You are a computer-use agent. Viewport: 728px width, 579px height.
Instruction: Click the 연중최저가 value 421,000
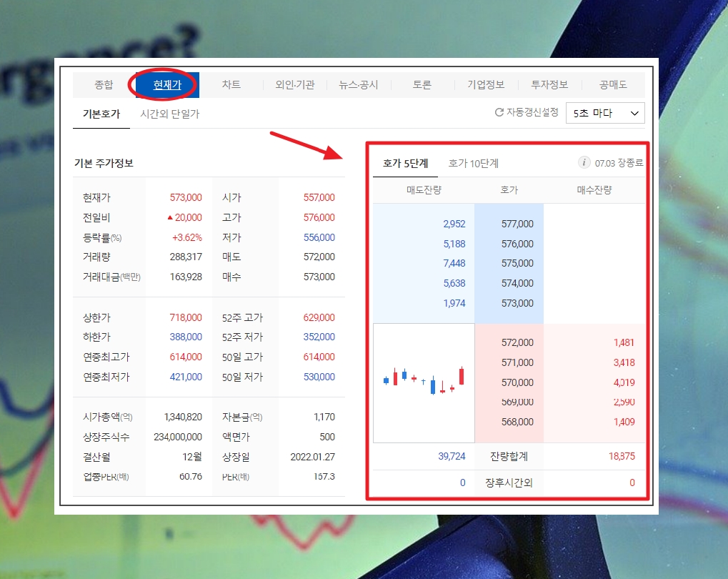pos(186,377)
